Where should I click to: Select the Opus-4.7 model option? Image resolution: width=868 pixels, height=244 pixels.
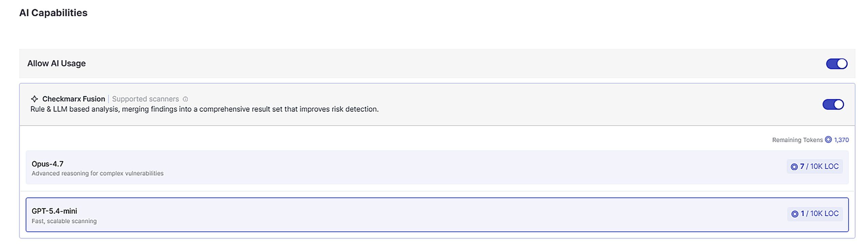(x=437, y=167)
